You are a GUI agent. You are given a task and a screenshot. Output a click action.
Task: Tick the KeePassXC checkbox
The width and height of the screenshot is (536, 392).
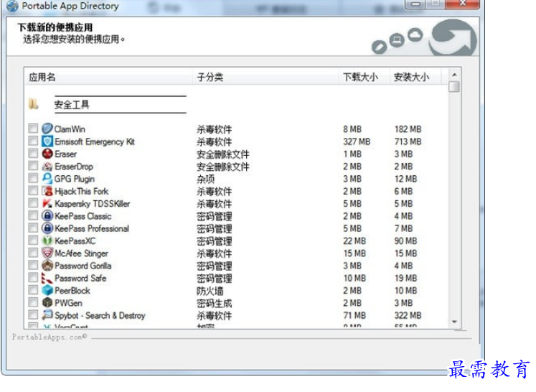coord(33,241)
